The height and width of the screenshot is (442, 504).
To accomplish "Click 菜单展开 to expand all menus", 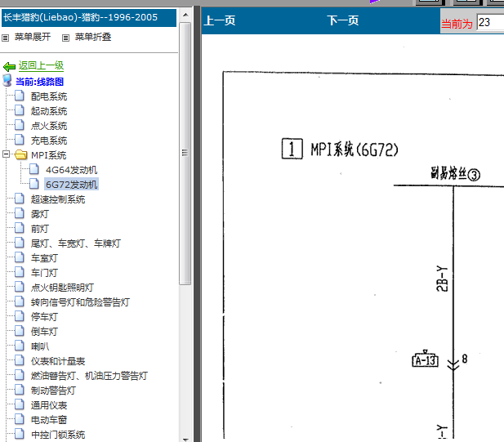I will click(33, 37).
